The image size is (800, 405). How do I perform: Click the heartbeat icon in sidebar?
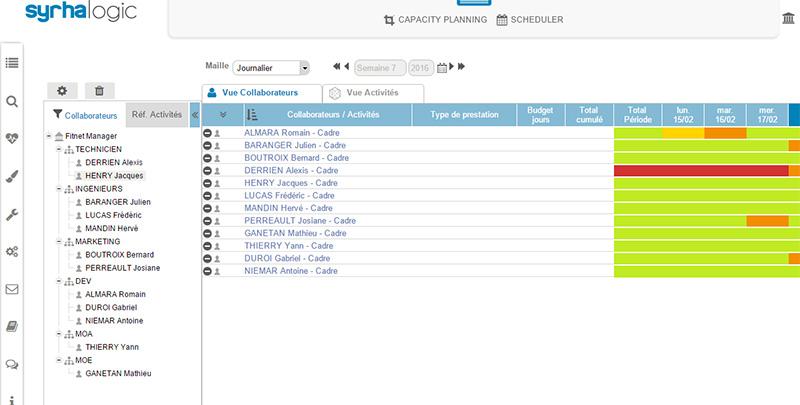[12, 138]
